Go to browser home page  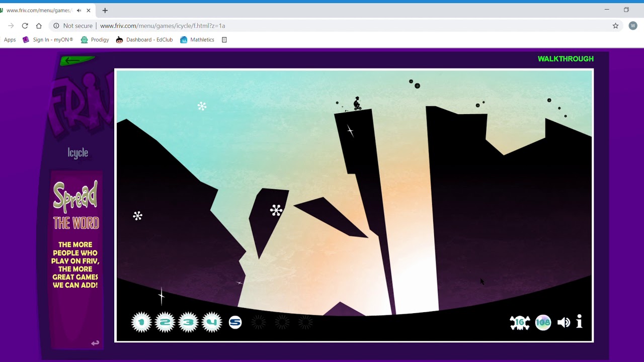39,26
